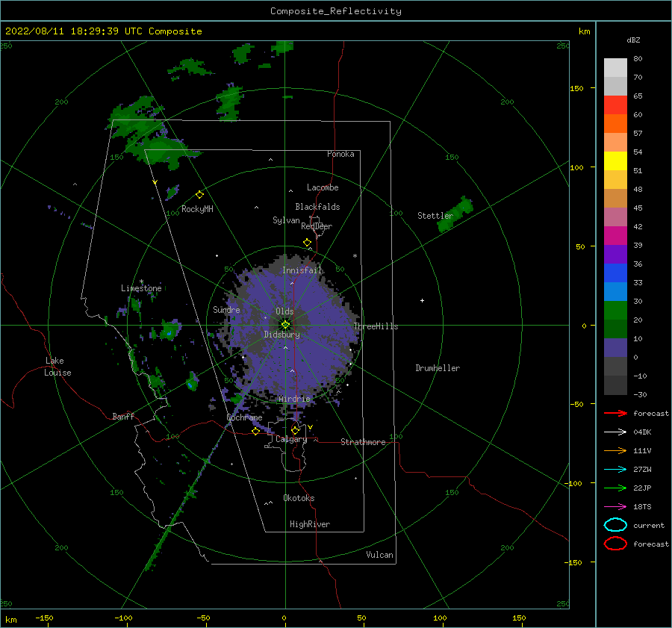672x628 pixels.
Task: Click the RedDeer city label
Action: click(317, 226)
